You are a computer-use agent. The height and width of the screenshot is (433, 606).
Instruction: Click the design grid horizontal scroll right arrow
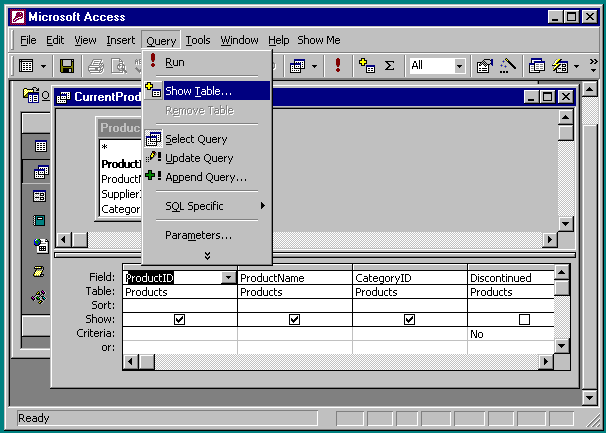pos(546,362)
